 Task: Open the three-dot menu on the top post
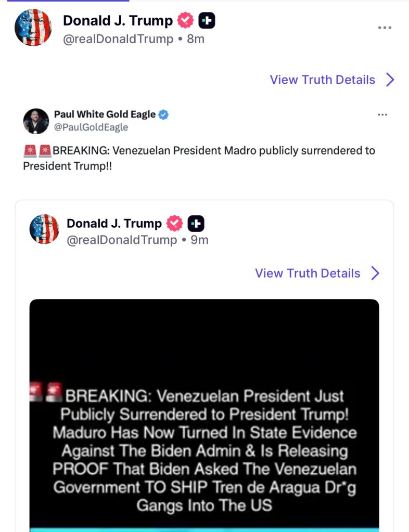click(x=385, y=28)
